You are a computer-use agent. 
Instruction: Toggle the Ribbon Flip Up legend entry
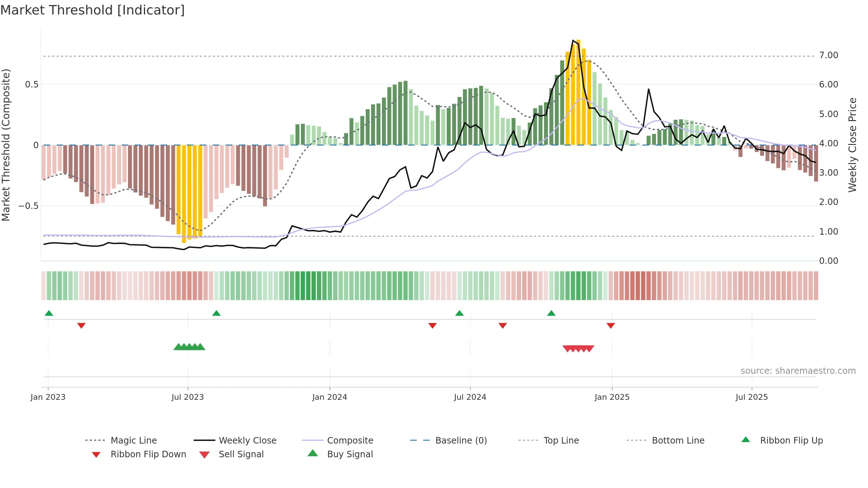pos(782,440)
